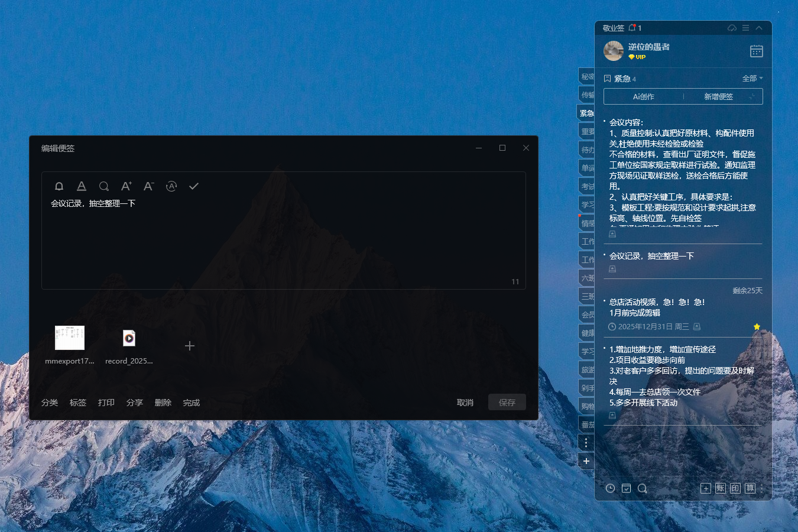Increase font size with the A+ icon

pyautogui.click(x=126, y=186)
